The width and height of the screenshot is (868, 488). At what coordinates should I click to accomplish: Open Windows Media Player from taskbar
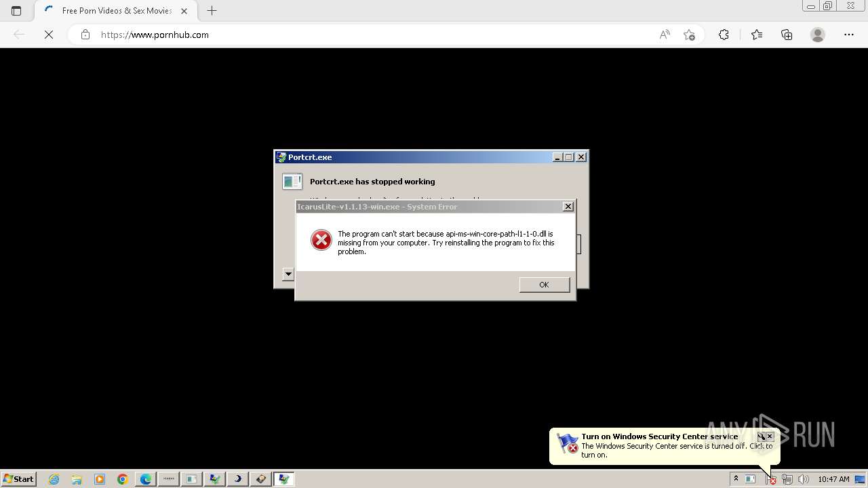(100, 479)
